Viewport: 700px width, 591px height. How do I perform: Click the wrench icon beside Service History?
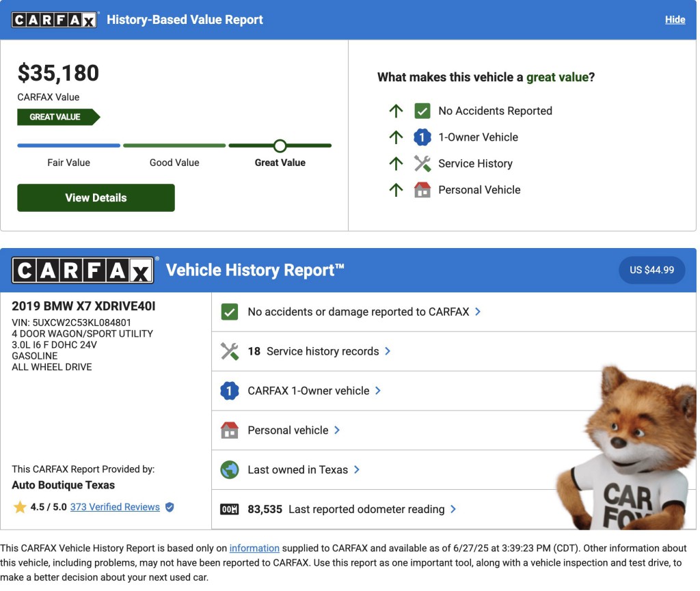tap(422, 163)
